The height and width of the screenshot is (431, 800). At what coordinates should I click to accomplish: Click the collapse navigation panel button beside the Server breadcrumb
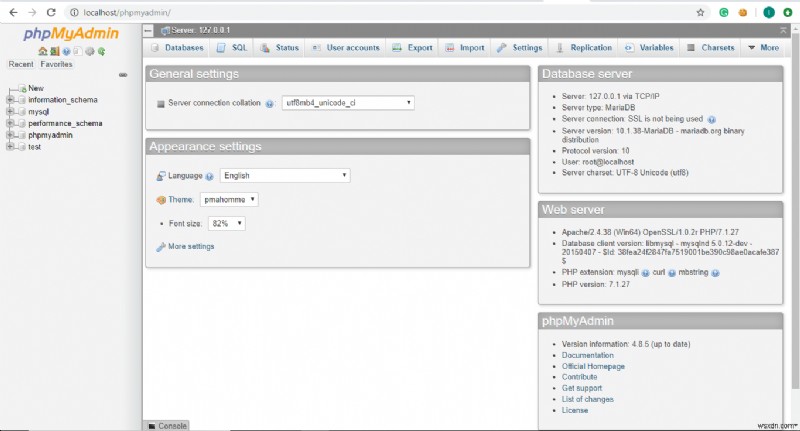[x=148, y=31]
